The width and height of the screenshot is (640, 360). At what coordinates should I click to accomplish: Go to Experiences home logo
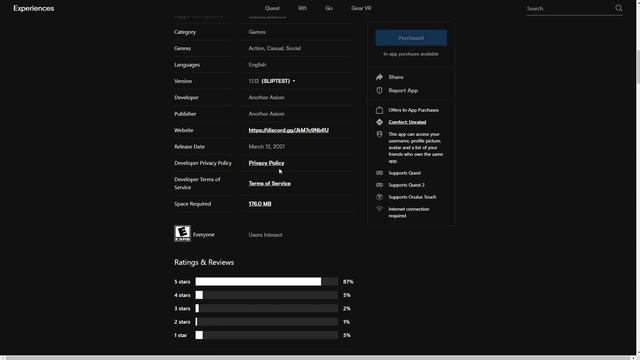(33, 8)
